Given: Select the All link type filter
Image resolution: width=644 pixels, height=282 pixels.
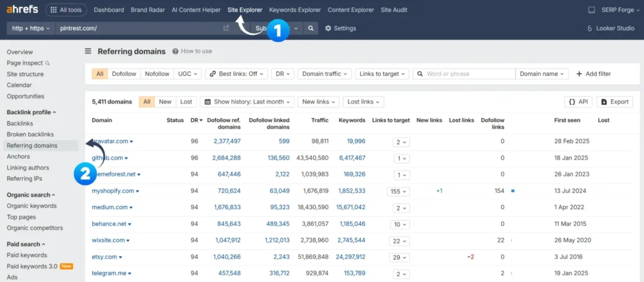Looking at the screenshot, I should coord(100,73).
